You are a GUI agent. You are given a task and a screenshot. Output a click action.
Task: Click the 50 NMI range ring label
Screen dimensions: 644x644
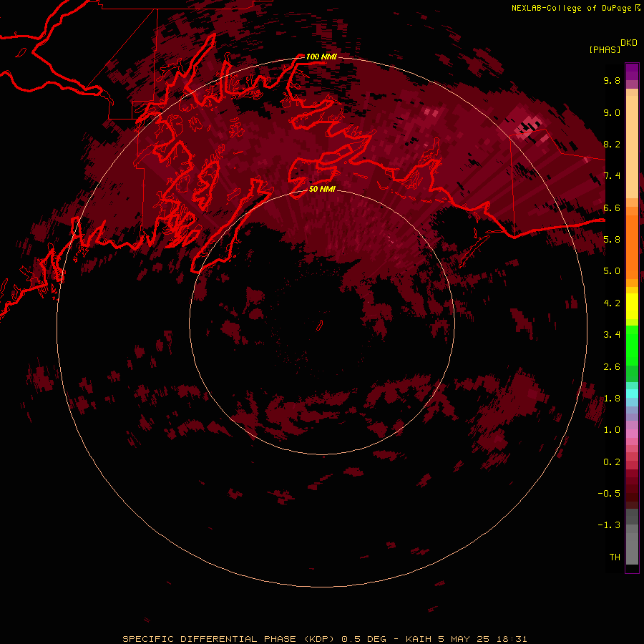[322, 189]
